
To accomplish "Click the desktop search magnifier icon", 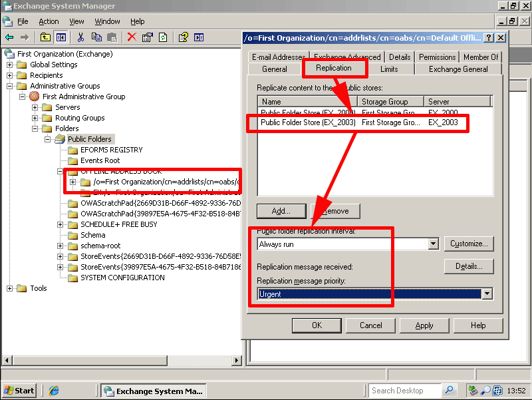I will tap(450, 390).
